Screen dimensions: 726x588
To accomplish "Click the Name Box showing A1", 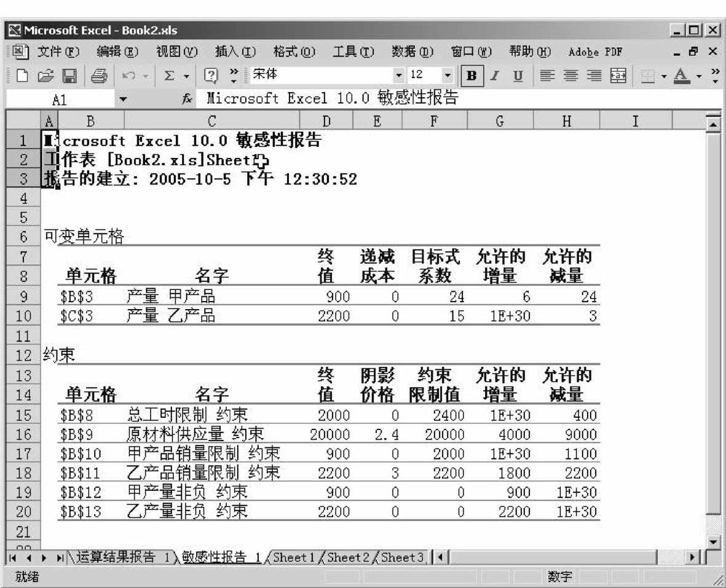I will coord(59,100).
